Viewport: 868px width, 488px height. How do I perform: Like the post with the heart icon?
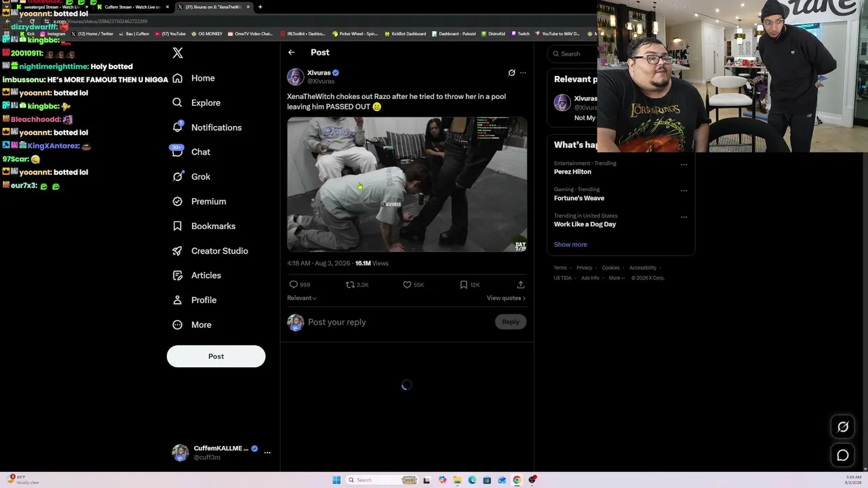pyautogui.click(x=407, y=285)
